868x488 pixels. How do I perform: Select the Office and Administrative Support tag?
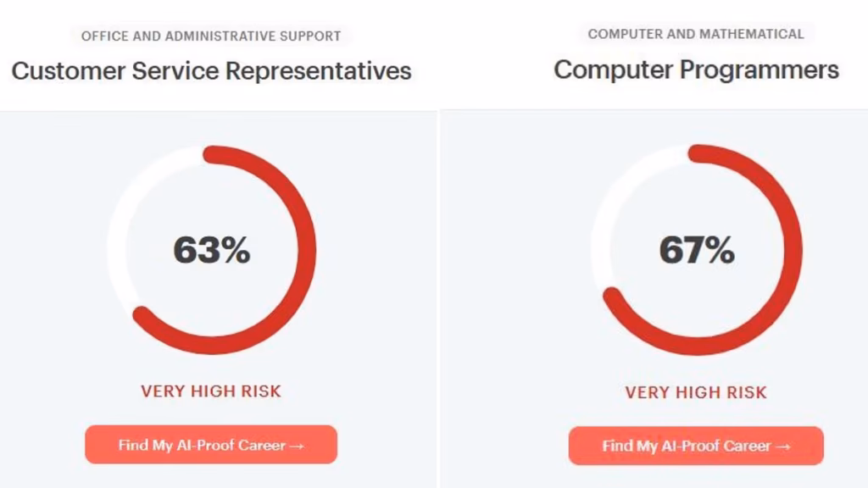click(x=211, y=36)
